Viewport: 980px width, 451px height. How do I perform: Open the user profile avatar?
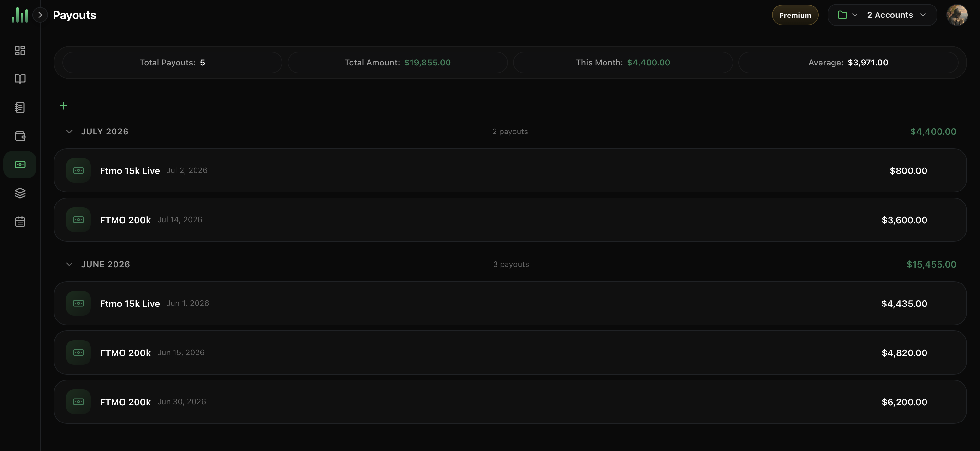pyautogui.click(x=957, y=15)
